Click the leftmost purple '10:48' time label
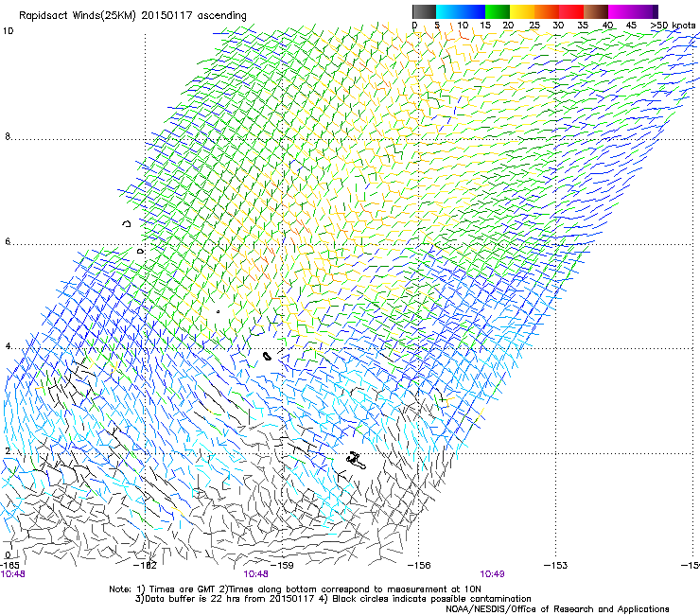700x615 pixels. point(12,574)
